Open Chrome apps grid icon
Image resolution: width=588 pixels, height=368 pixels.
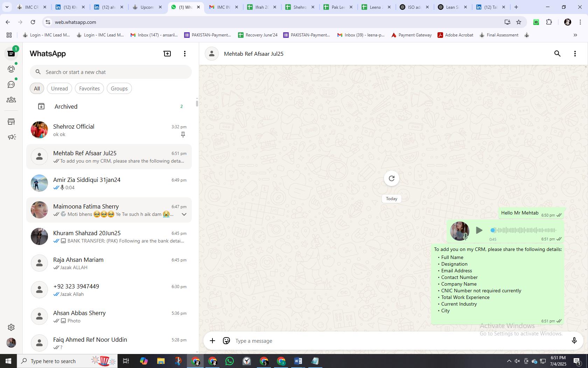(x=9, y=35)
